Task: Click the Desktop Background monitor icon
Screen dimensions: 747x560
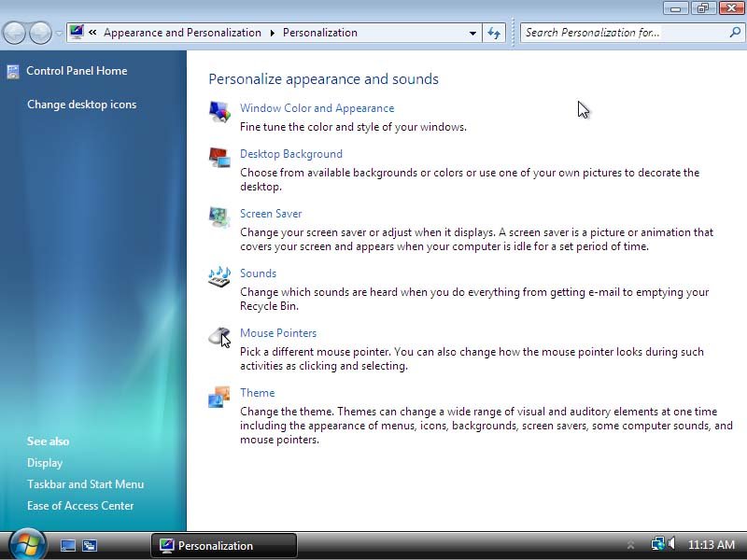Action: 219,158
